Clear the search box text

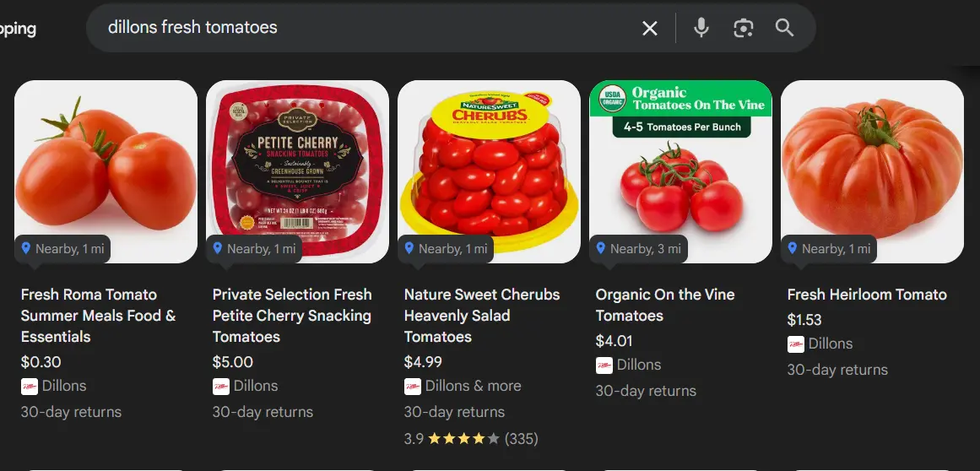tap(649, 28)
